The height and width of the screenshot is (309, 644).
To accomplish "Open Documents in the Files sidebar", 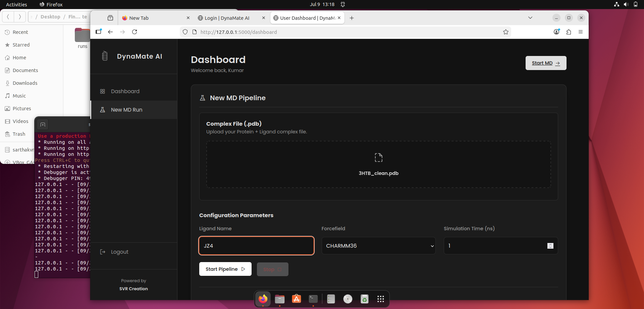I will [x=32, y=70].
